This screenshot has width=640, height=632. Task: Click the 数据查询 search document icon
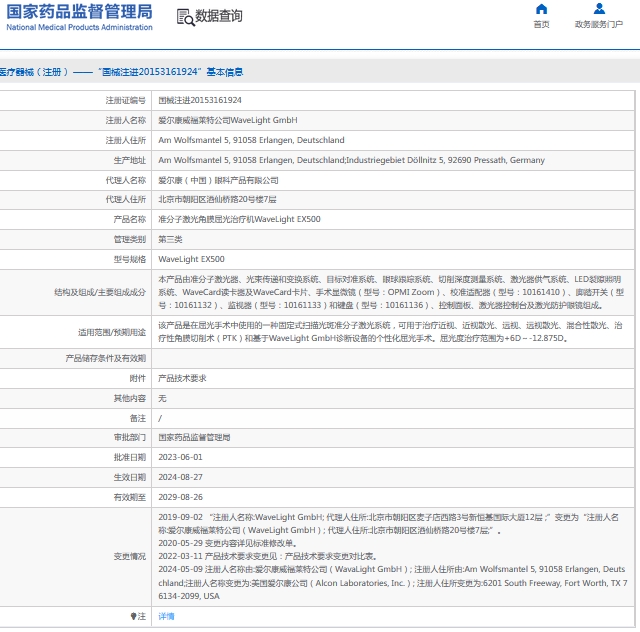click(185, 16)
